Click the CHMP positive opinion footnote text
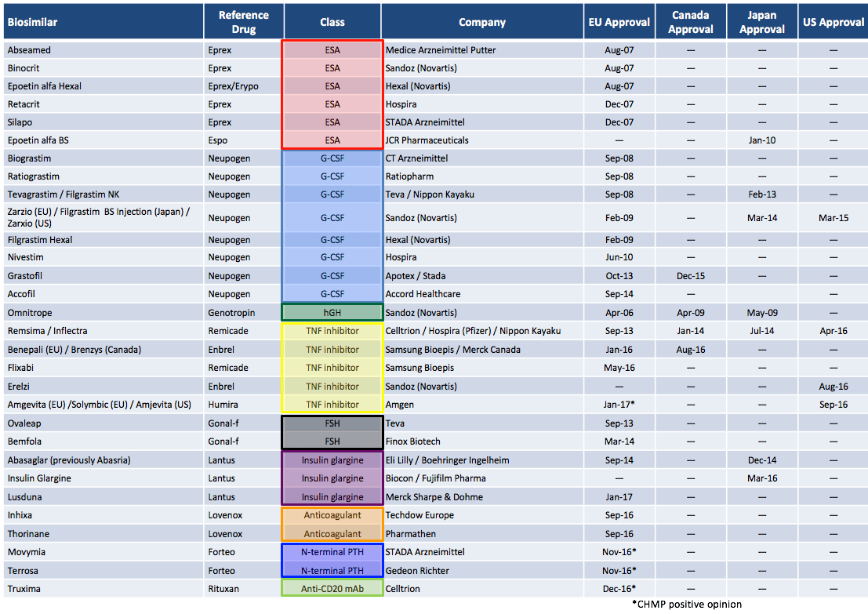This screenshot has width=868, height=614. (x=687, y=604)
